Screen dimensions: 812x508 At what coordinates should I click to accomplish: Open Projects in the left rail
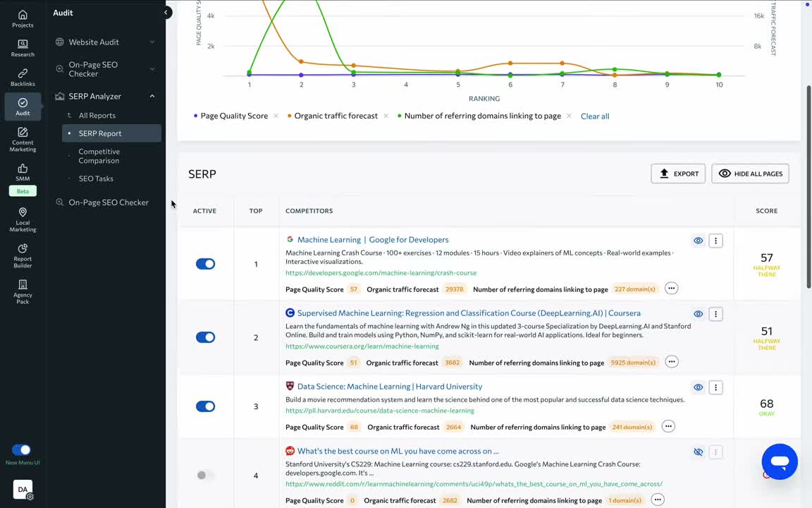[23, 18]
